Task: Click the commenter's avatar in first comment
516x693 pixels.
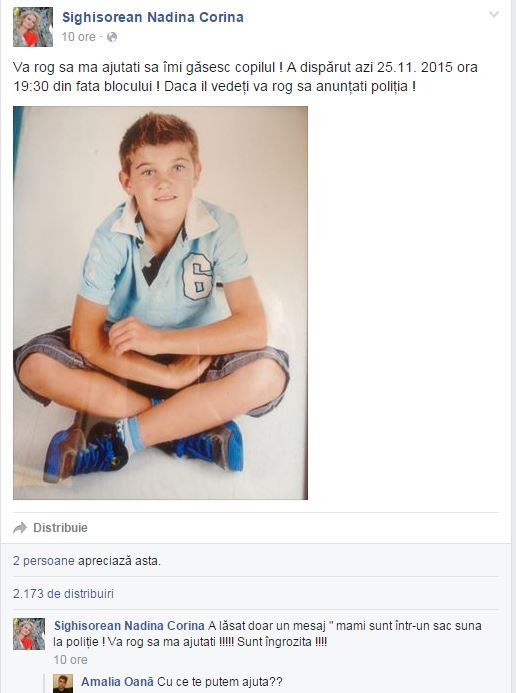Action: click(x=29, y=634)
